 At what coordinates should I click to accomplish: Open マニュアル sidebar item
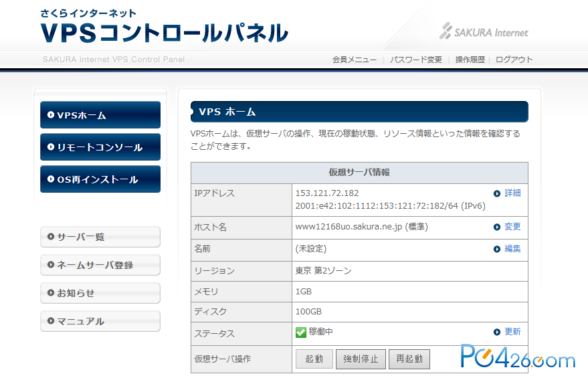pyautogui.click(x=100, y=321)
